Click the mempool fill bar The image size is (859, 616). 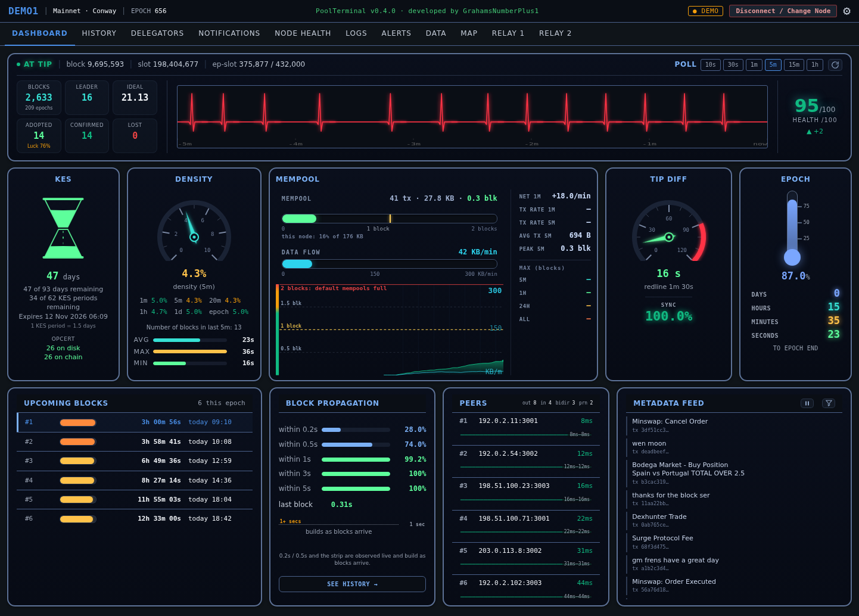coord(389,219)
